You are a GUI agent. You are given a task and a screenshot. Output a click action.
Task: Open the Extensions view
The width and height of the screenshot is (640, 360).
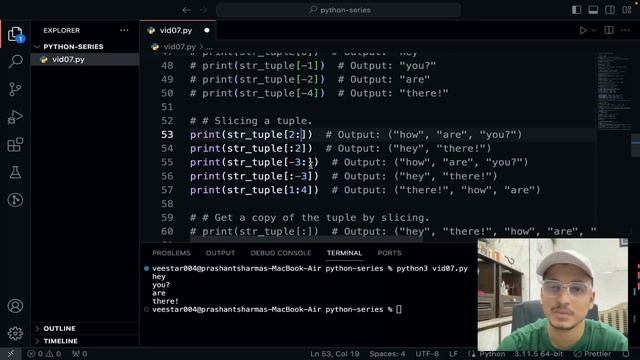point(15,144)
